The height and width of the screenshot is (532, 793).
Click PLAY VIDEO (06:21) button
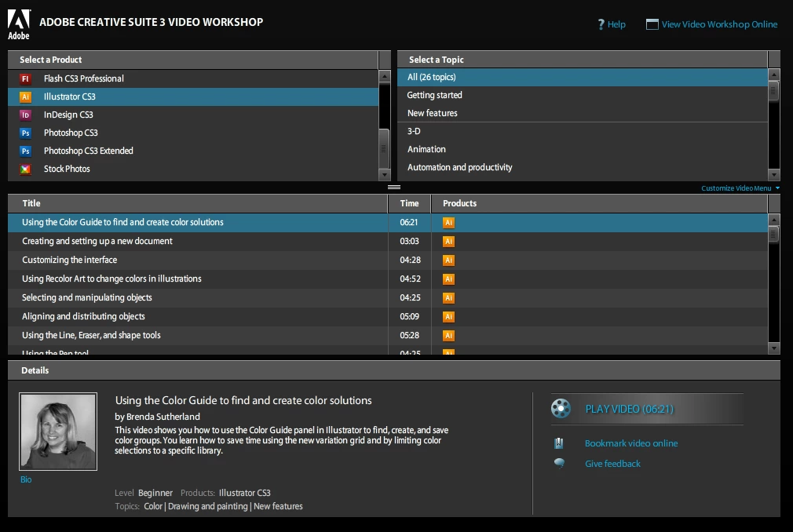pyautogui.click(x=647, y=409)
